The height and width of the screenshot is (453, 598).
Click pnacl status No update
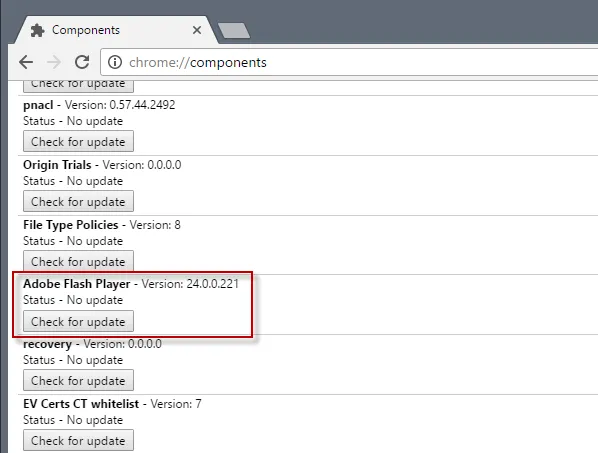point(73,121)
